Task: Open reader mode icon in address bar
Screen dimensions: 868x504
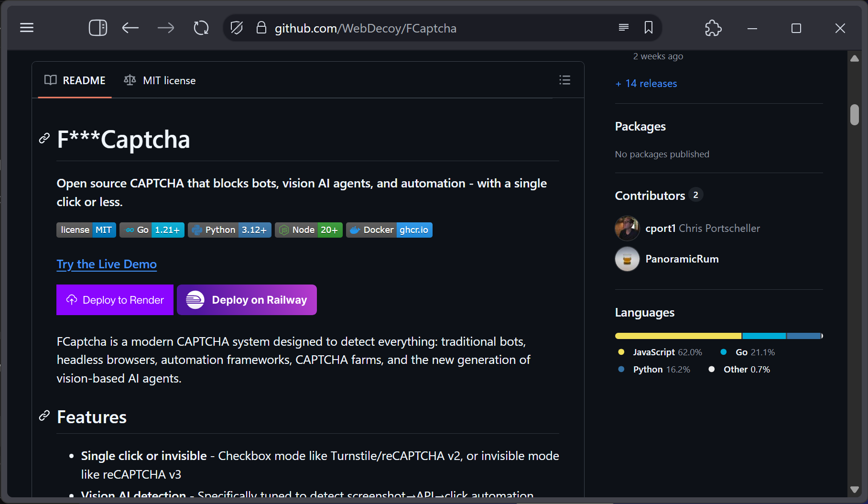Action: click(623, 27)
